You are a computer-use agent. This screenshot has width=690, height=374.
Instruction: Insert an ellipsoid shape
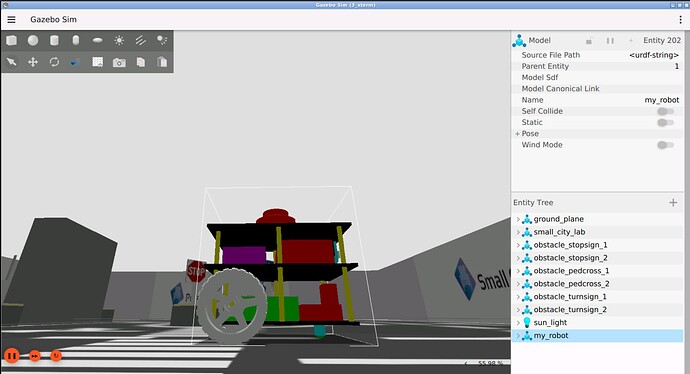point(98,40)
